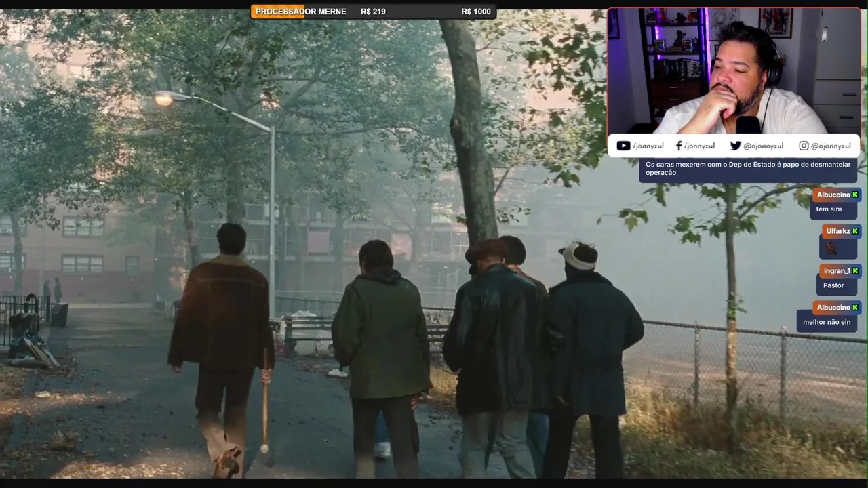Click the Instagram camera icon
The width and height of the screenshot is (868, 488).
(x=804, y=146)
